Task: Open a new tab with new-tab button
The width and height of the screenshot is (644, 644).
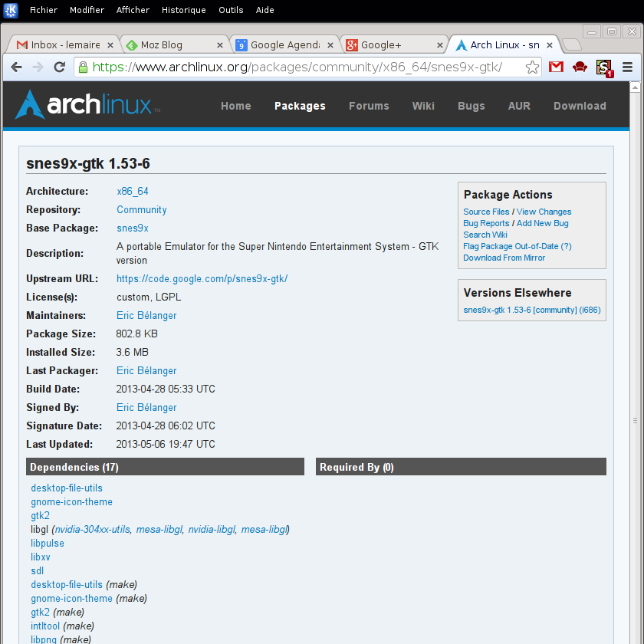Action: 571,44
